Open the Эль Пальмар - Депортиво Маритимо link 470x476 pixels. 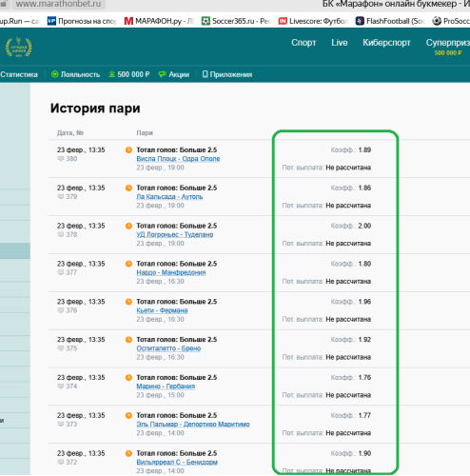[x=193, y=424]
